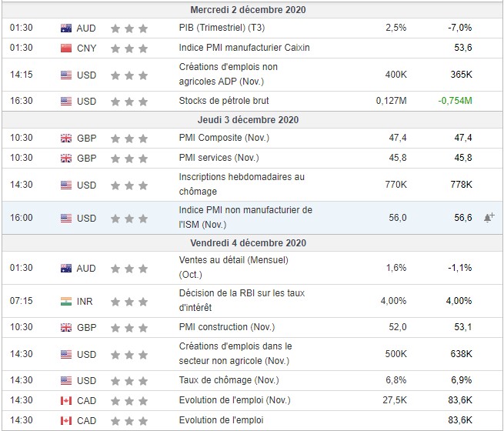This screenshot has width=504, height=431.
Task: Click the Chinese flag next to CNY
Action: [66, 48]
